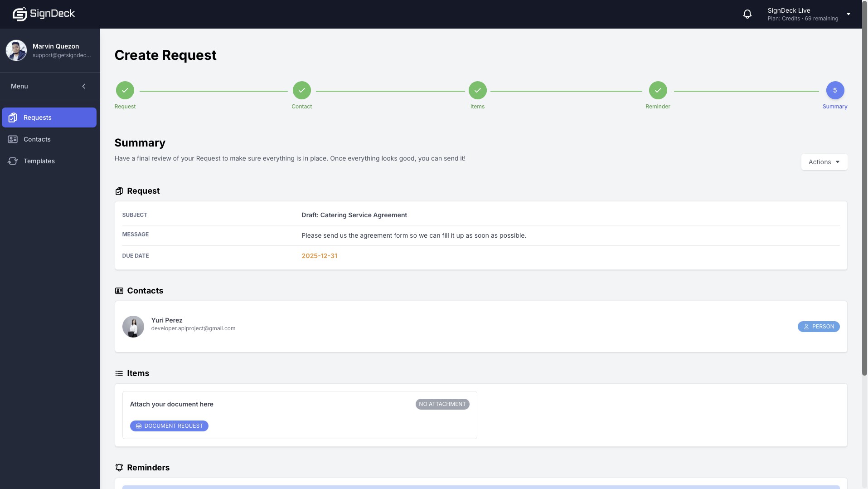Go back to the Items step checkmark
868x489 pixels.
(478, 90)
